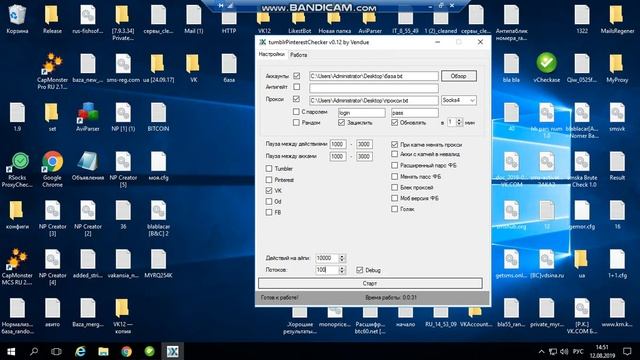
Task: Toggle the Аккаунты checkbox
Action: (x=296, y=76)
